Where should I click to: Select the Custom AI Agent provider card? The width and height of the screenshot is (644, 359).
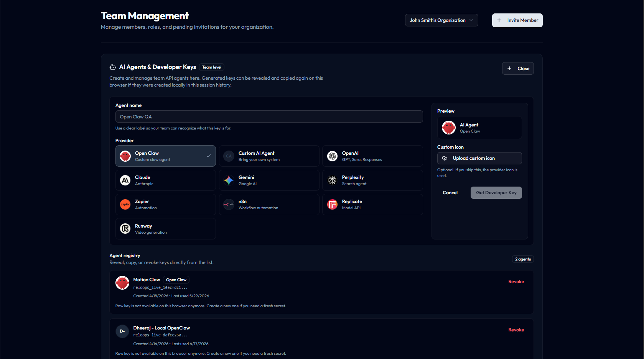tap(269, 156)
